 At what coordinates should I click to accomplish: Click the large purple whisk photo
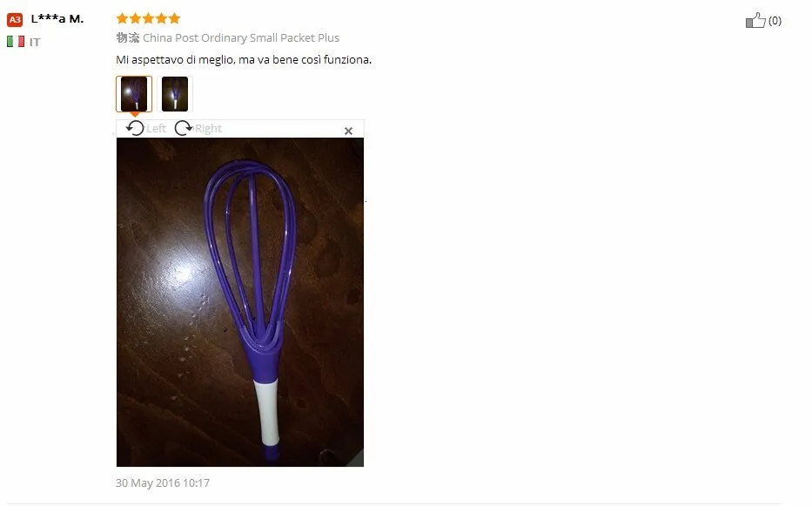coord(240,302)
